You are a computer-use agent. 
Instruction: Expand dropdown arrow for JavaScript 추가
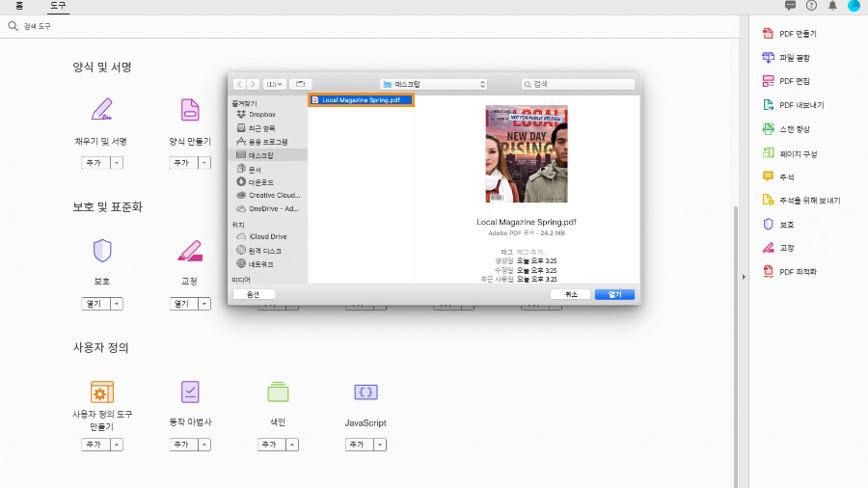point(380,445)
